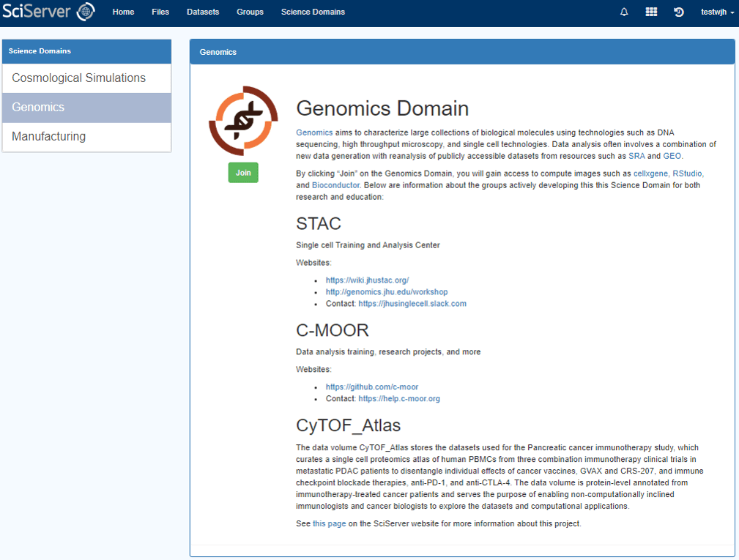Visit the github.com/c-moor link

(x=372, y=387)
